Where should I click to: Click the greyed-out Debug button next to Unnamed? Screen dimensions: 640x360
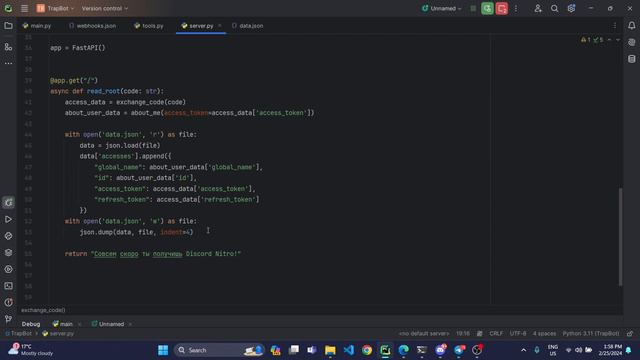(x=473, y=8)
